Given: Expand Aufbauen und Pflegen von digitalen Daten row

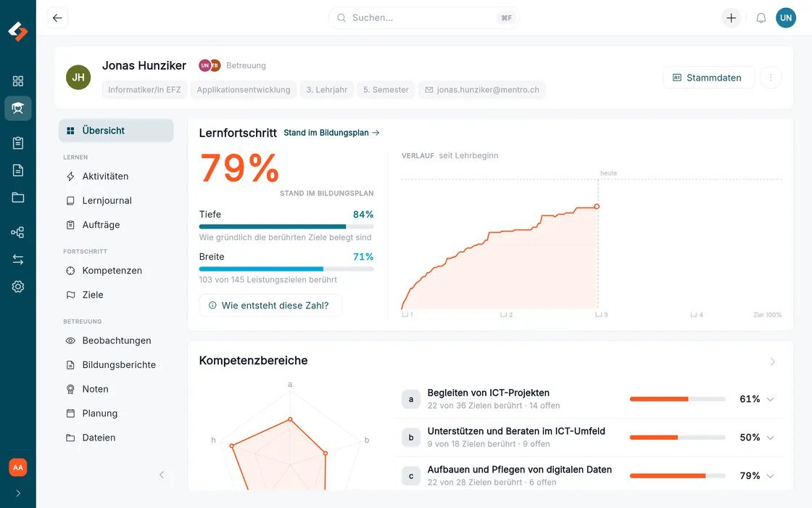Looking at the screenshot, I should (x=770, y=476).
